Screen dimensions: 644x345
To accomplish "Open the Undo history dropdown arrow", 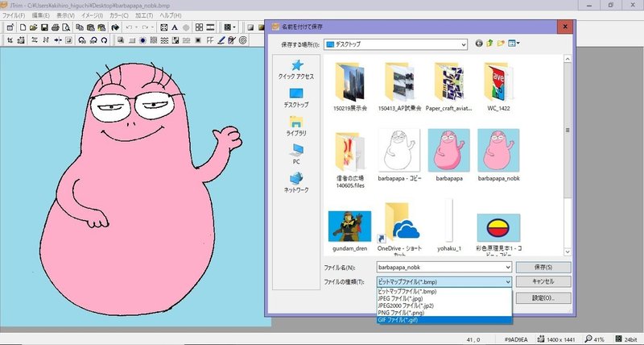I will click(x=136, y=27).
